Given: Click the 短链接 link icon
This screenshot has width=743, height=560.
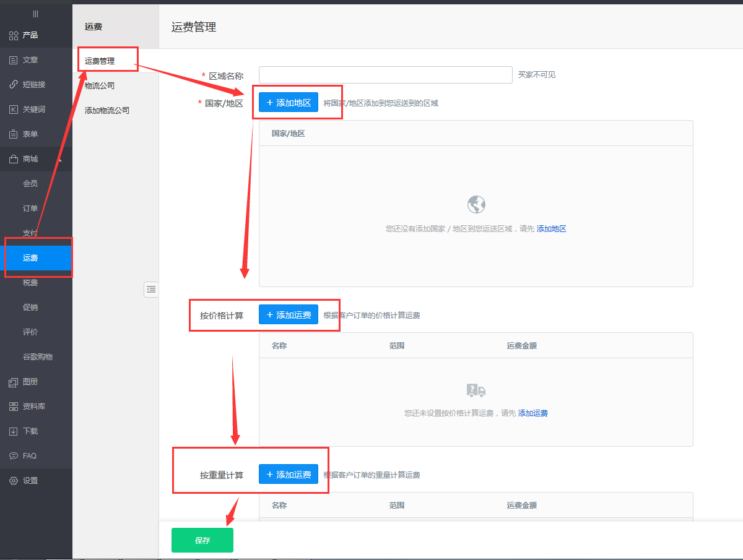Looking at the screenshot, I should [14, 85].
